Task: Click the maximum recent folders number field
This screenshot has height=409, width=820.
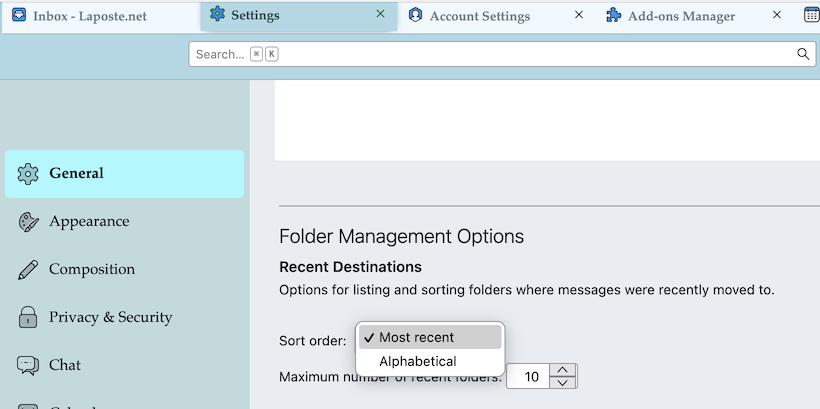Action: pos(529,377)
